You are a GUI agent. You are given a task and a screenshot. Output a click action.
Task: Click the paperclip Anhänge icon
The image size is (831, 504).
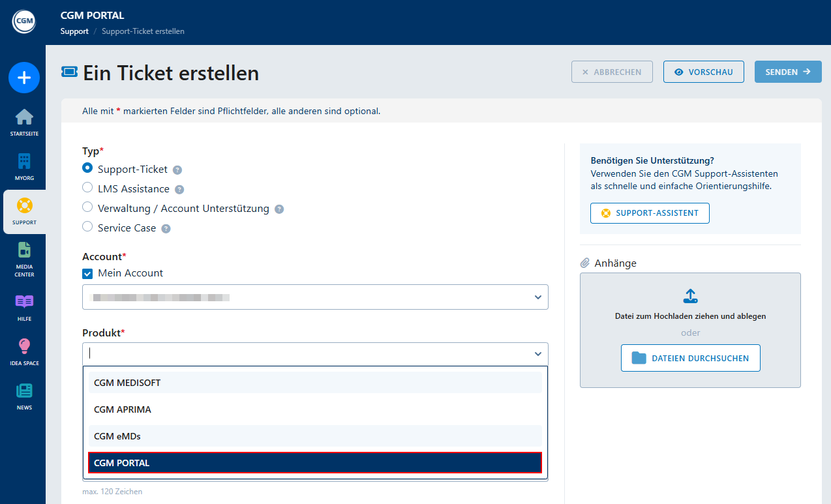coord(585,263)
